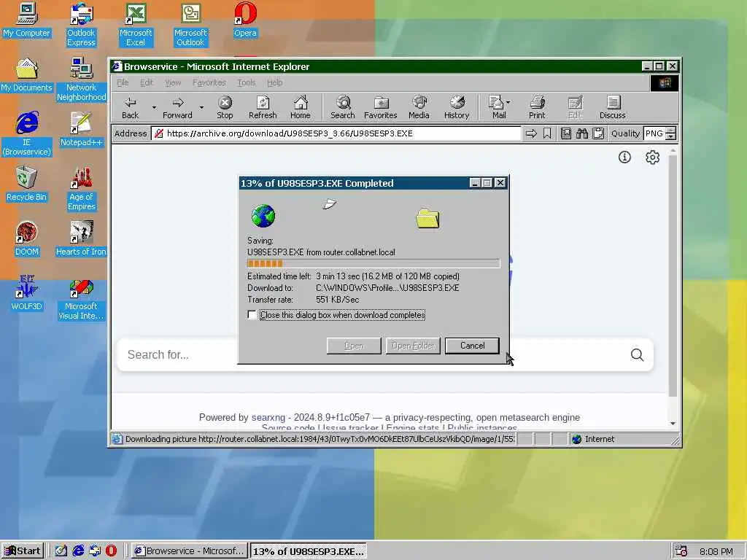This screenshot has width=747, height=560.
Task: Go back with the Back toolbar button
Action: (x=130, y=108)
